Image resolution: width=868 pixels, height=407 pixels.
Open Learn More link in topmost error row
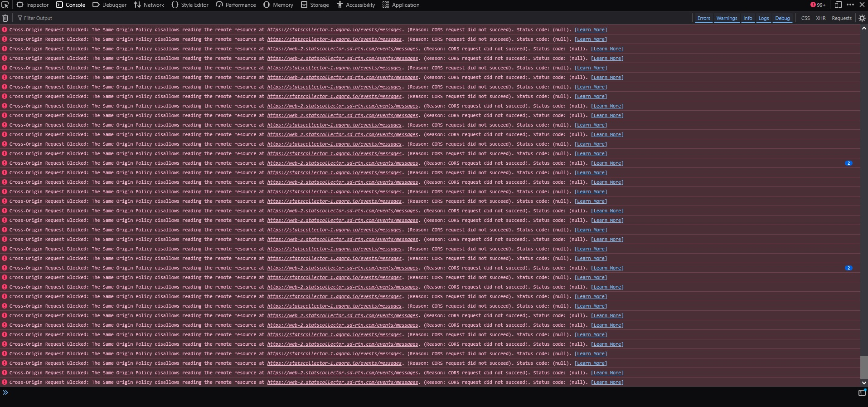[591, 30]
